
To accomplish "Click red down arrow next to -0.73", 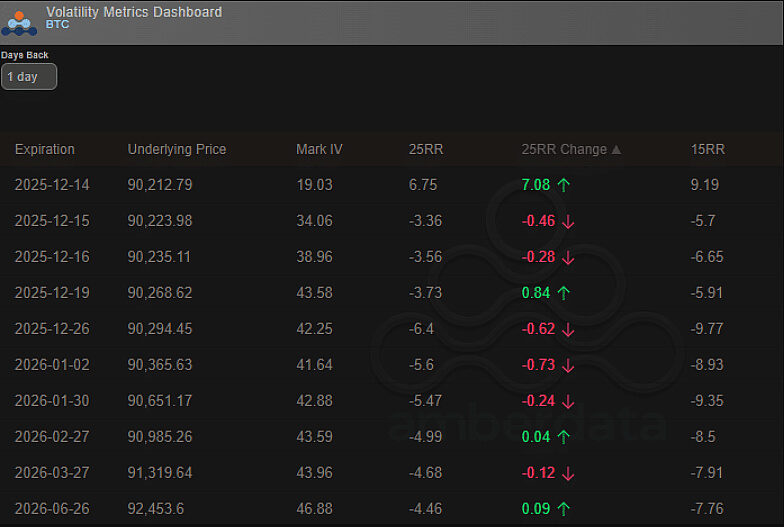I will pyautogui.click(x=568, y=365).
